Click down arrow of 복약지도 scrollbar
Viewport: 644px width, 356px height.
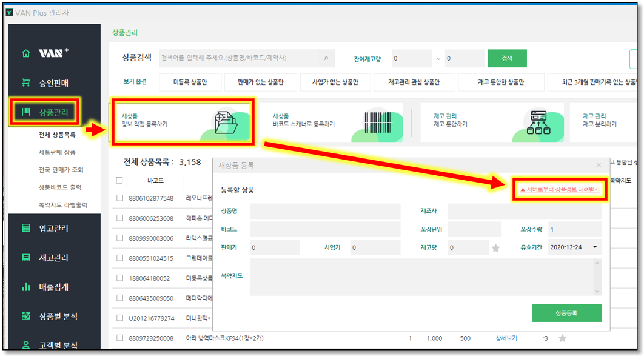(597, 291)
